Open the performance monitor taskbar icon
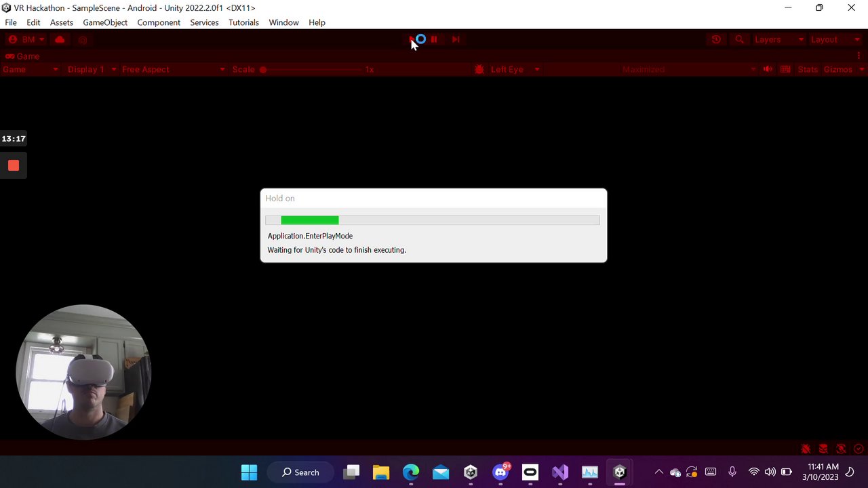 (590, 472)
